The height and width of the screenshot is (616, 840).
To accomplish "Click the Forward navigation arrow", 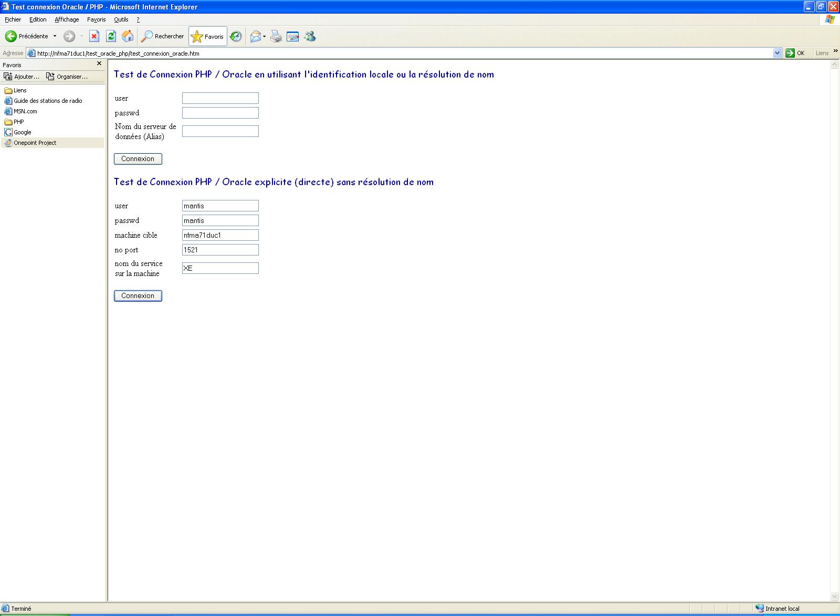I will (69, 36).
